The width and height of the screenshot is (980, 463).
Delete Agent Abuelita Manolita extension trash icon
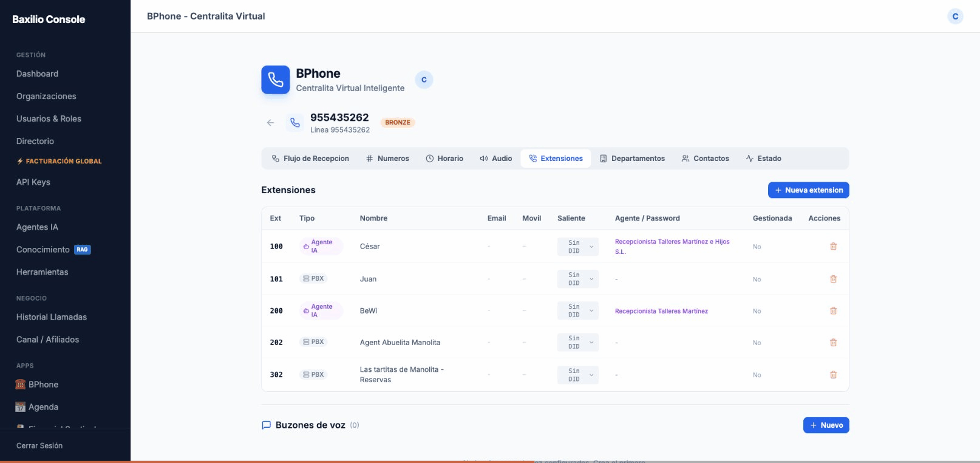833,343
